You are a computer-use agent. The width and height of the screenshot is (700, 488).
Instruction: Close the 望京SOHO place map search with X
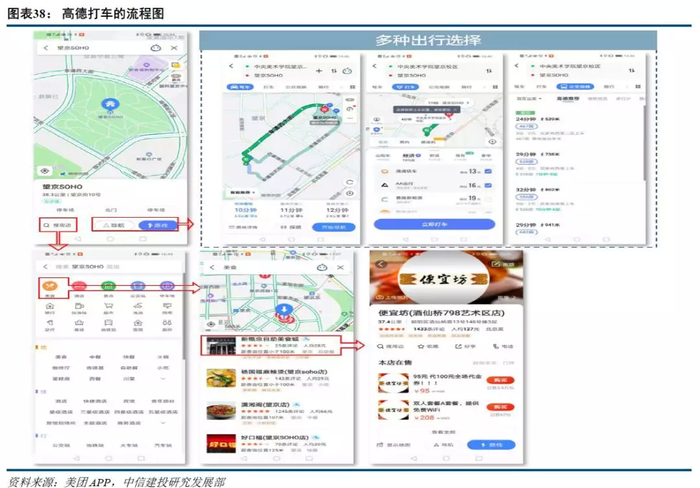[174, 48]
